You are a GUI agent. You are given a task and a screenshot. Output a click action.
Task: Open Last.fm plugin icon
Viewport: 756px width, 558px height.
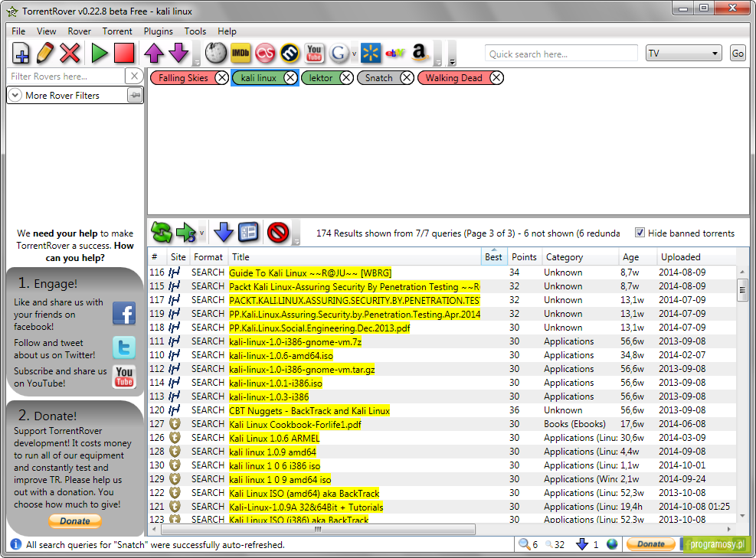[x=265, y=53]
